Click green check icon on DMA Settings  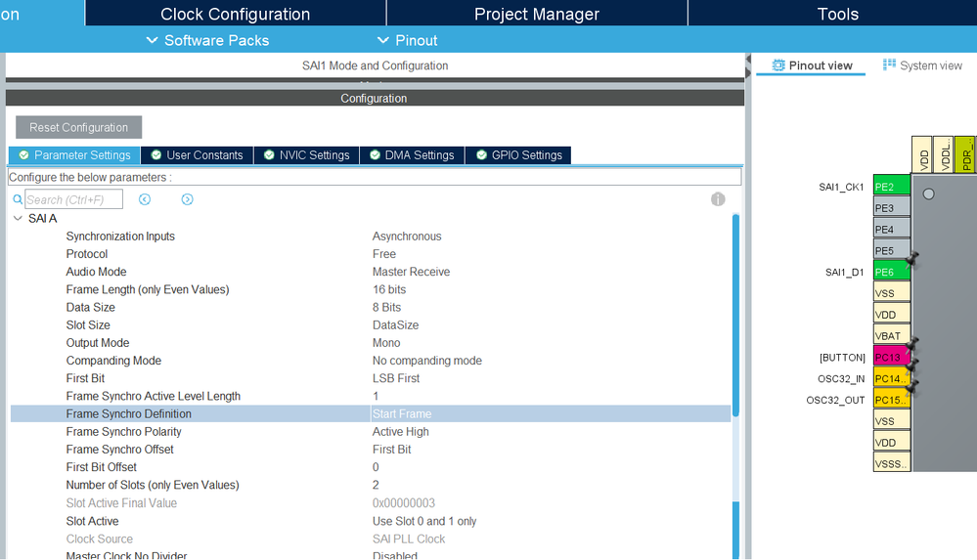coord(376,155)
